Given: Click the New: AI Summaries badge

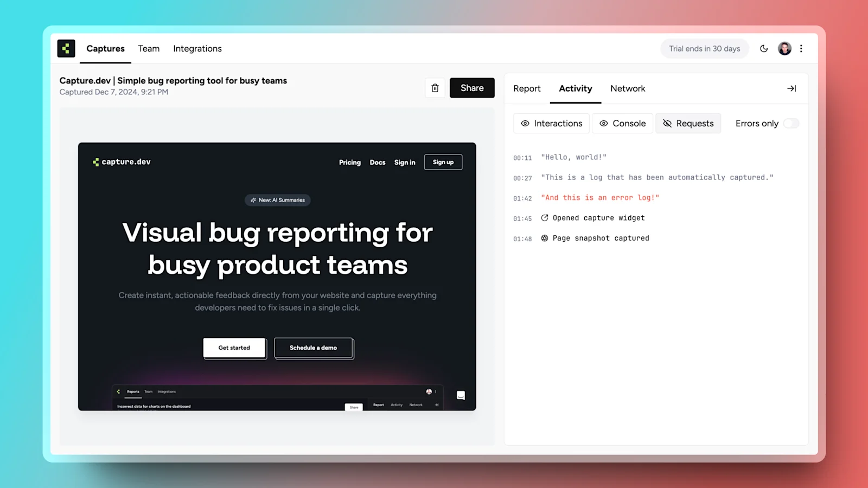Looking at the screenshot, I should [278, 200].
